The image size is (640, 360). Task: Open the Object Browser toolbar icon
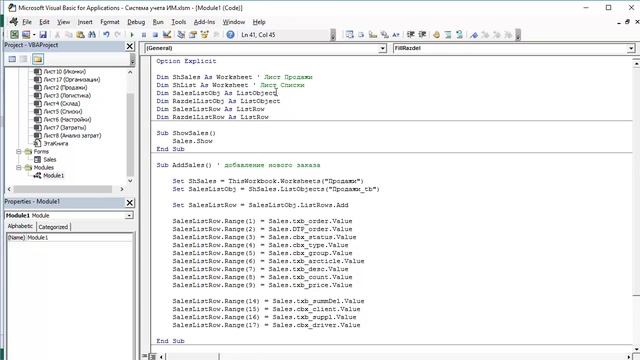point(204,35)
